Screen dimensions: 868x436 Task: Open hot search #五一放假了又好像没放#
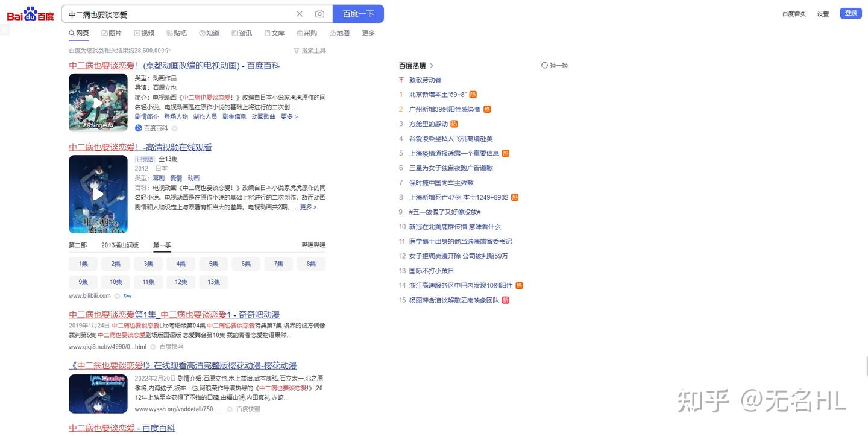tap(445, 212)
